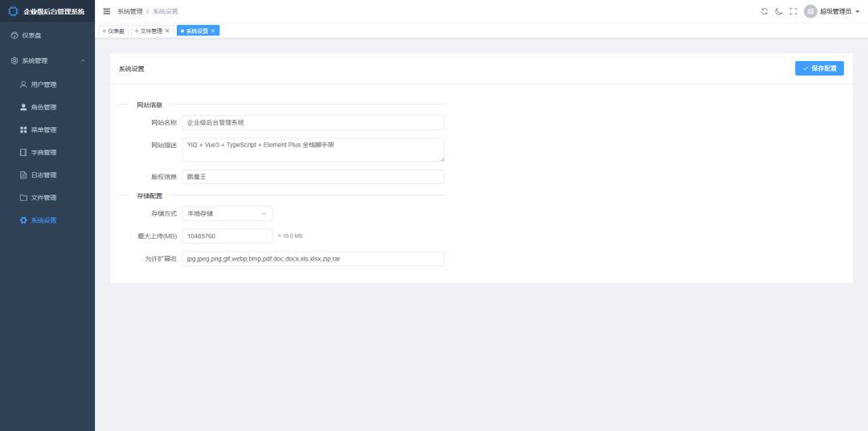868x431 pixels.
Task: Focus the 版权信息 input field
Action: click(x=313, y=177)
